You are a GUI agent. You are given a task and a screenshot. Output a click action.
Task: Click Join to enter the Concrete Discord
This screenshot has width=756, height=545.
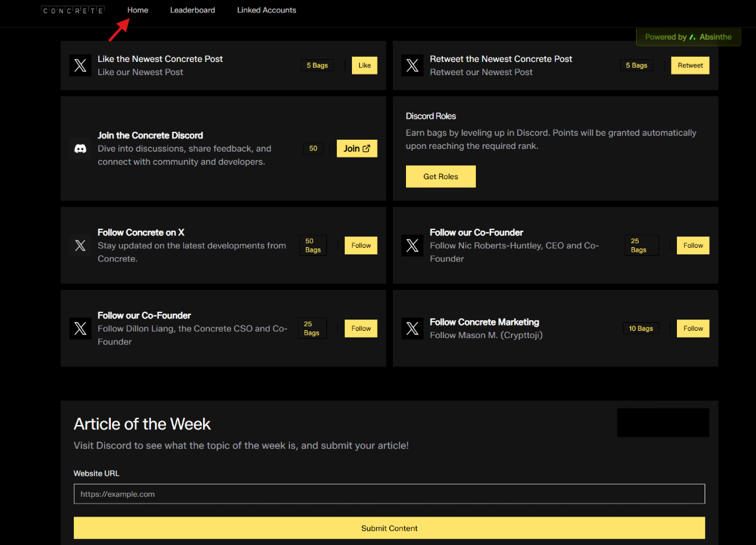tap(357, 148)
